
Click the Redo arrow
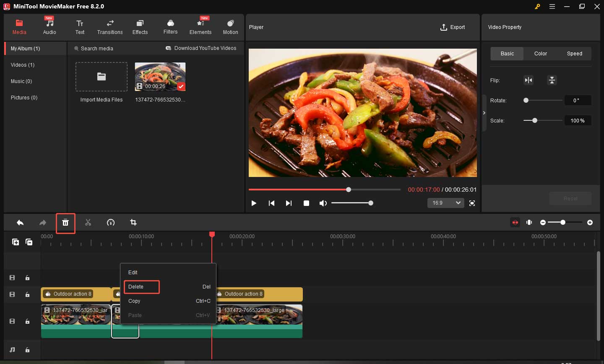click(x=43, y=223)
